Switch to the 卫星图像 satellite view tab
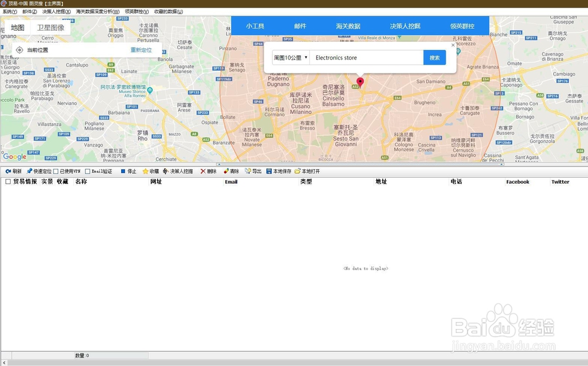This screenshot has height=366, width=588. [51, 28]
